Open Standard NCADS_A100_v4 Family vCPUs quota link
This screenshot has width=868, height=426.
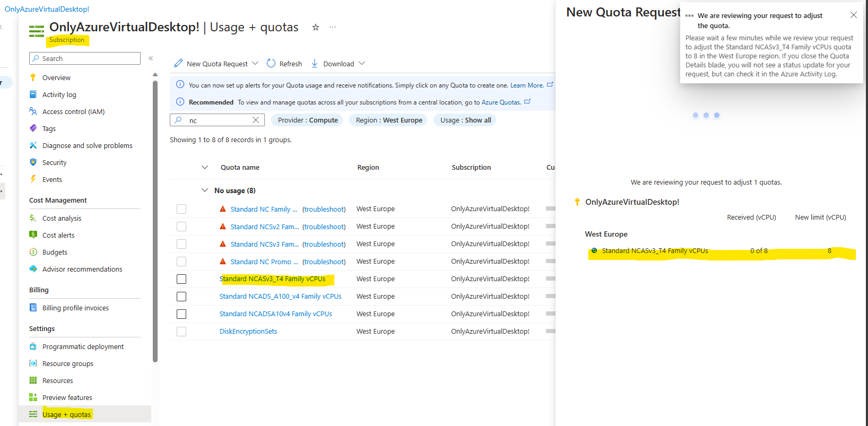coord(280,296)
